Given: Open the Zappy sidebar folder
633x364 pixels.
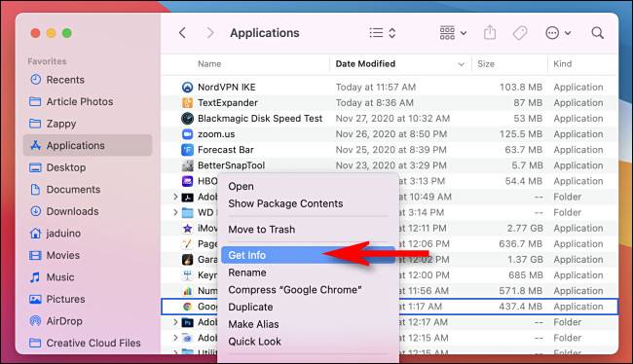Looking at the screenshot, I should (88, 124).
